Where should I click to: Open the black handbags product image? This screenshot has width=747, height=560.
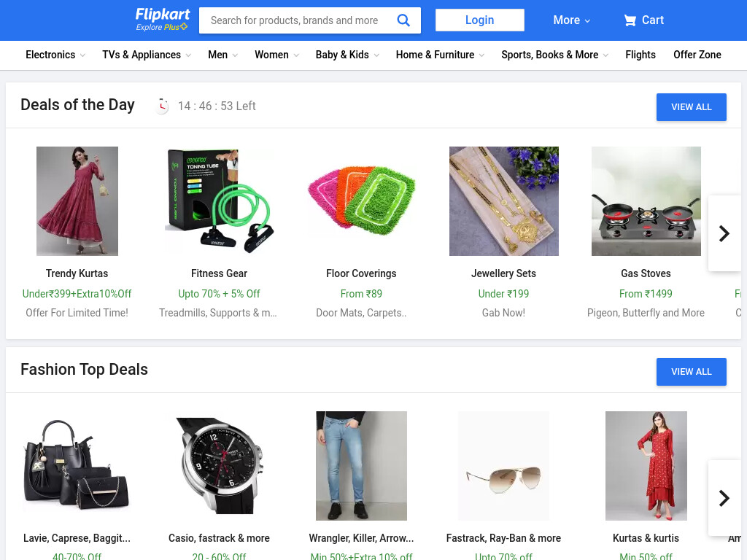pyautogui.click(x=77, y=466)
